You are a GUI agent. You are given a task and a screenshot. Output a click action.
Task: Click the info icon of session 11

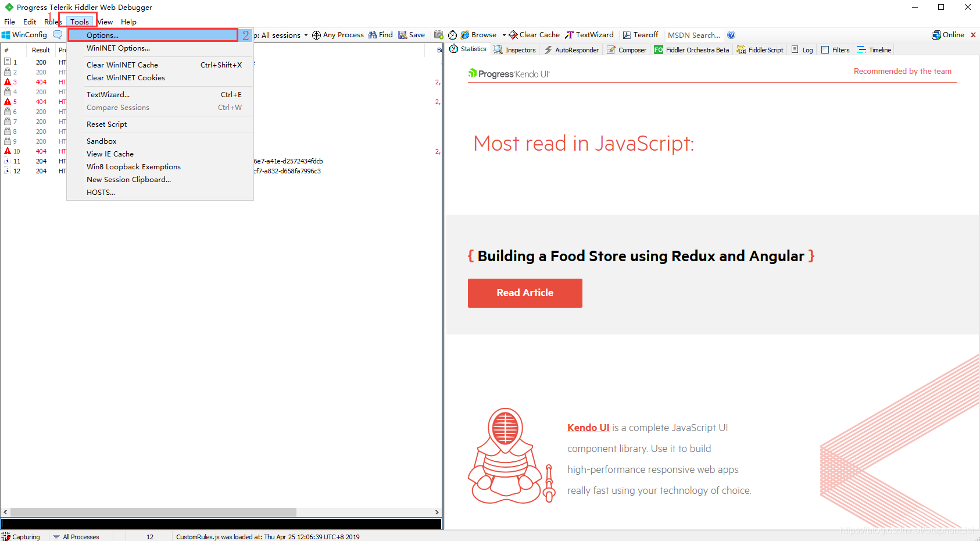tap(8, 161)
